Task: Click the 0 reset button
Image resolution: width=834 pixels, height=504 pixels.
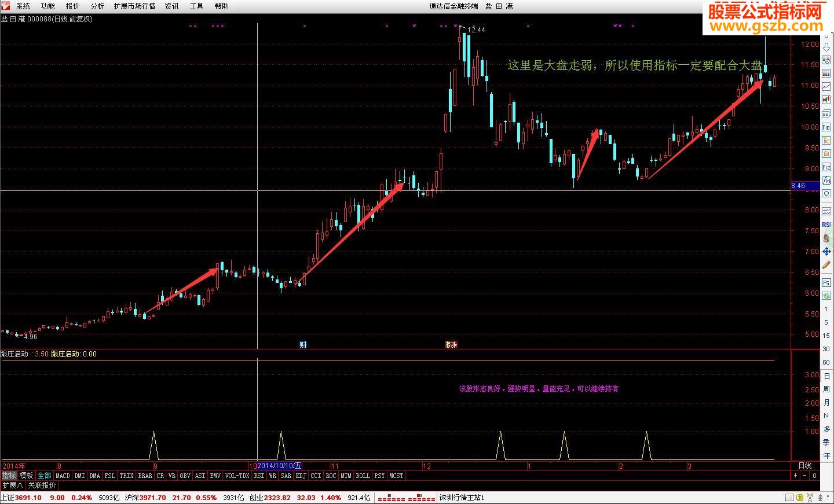Action: tap(814, 476)
